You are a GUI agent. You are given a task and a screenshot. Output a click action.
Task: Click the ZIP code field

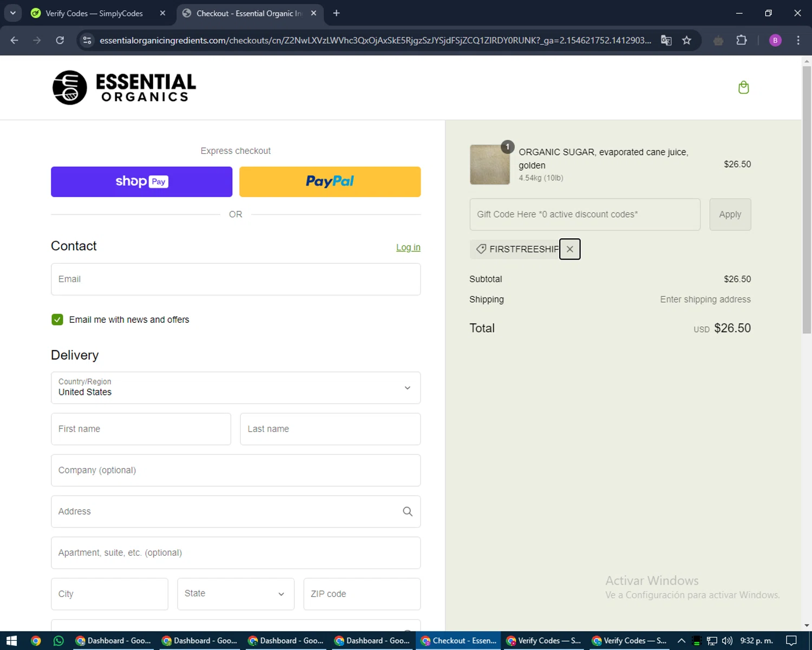click(362, 594)
